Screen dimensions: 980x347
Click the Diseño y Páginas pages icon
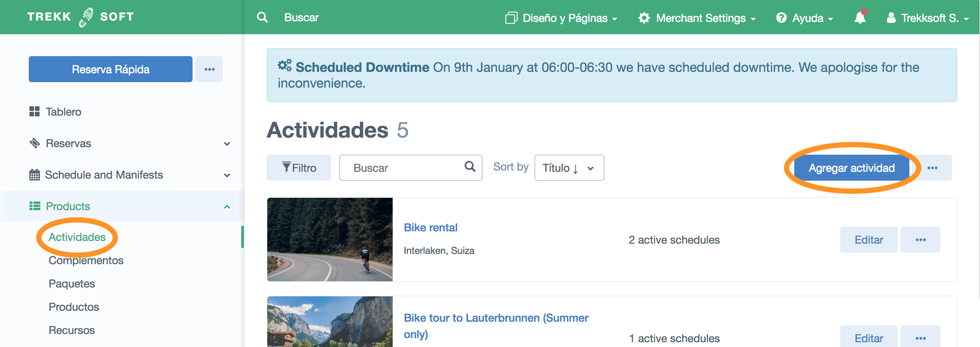coord(511,18)
